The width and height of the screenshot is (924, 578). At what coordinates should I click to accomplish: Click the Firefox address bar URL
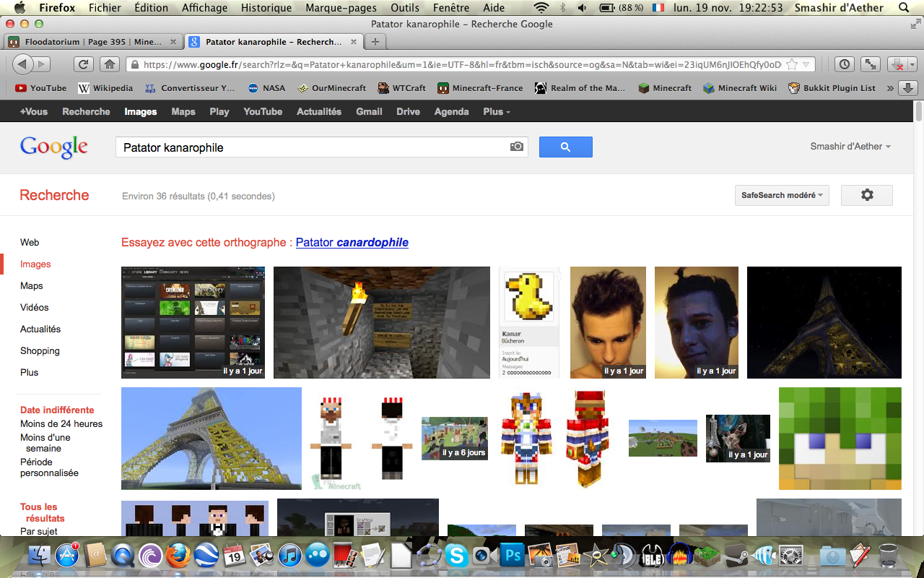(x=462, y=64)
